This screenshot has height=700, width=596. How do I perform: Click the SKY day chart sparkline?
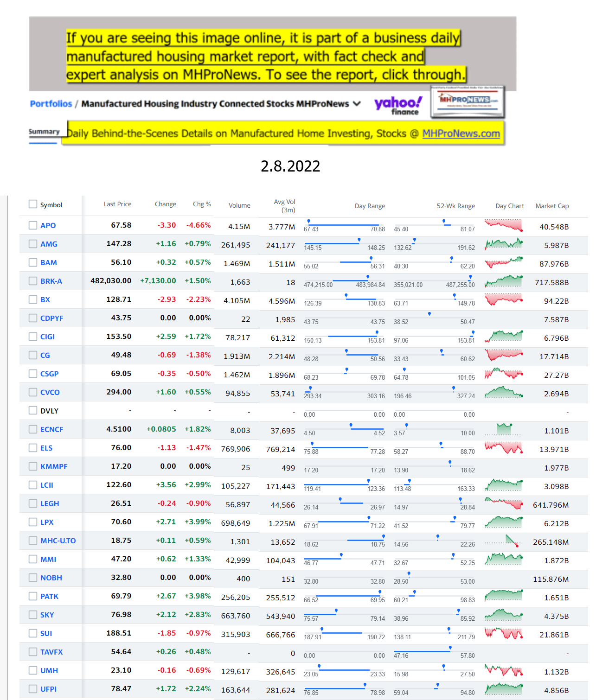(x=504, y=615)
